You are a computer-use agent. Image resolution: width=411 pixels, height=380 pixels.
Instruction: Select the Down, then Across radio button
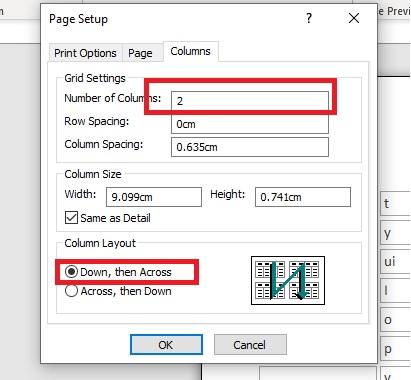click(71, 272)
